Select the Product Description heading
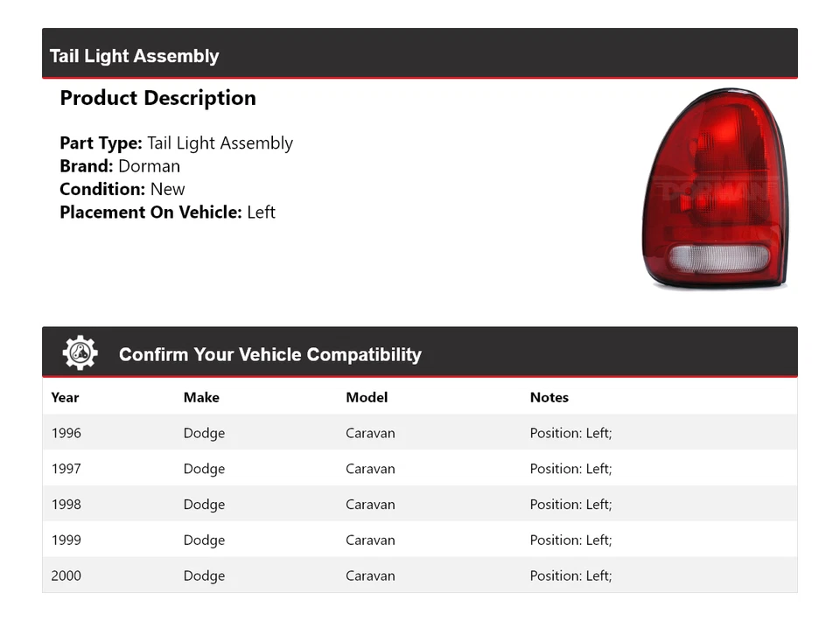The image size is (840, 621). [x=157, y=98]
